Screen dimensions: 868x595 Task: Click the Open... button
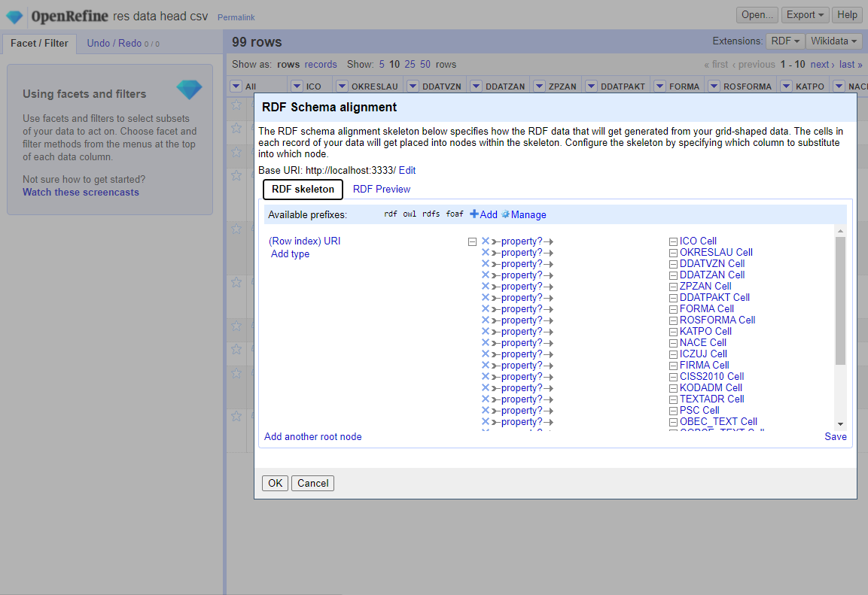(757, 15)
